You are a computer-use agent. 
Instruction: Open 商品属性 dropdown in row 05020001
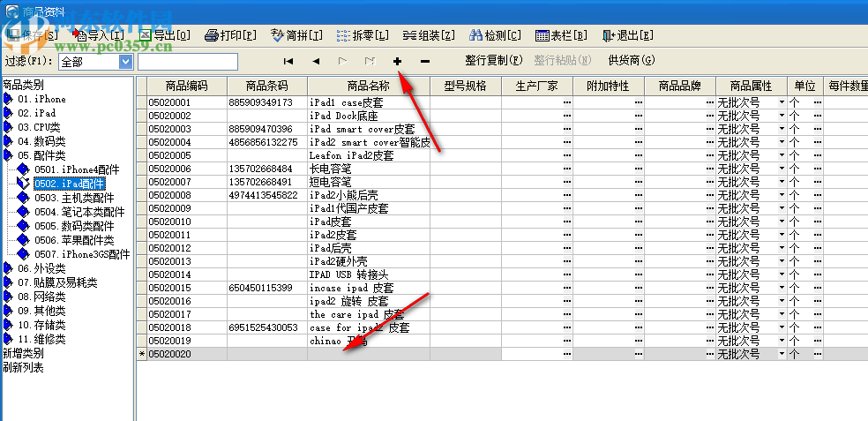[782, 102]
